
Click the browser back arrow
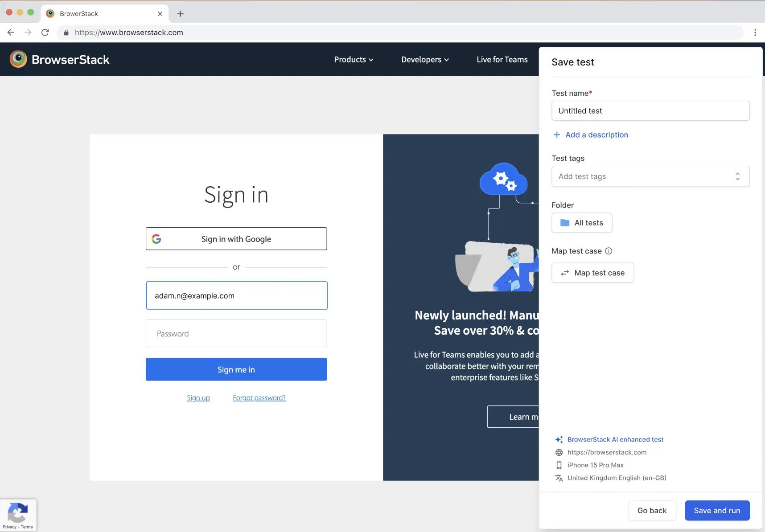click(x=10, y=32)
